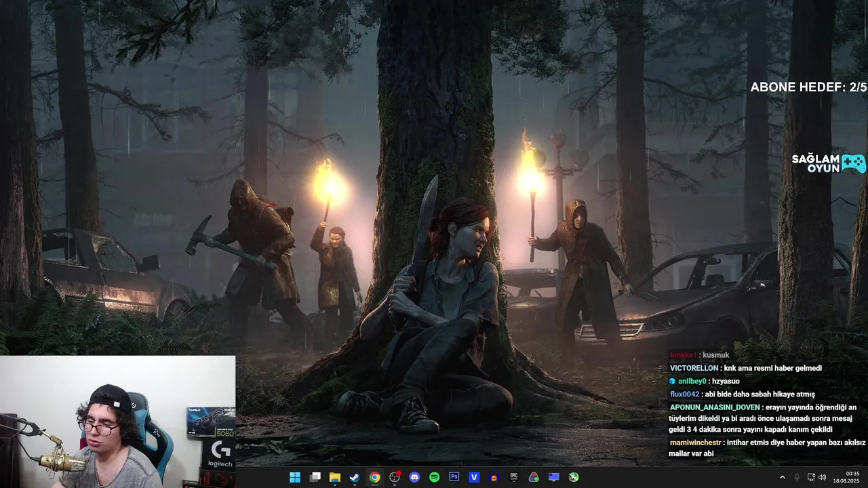Launch Epic Games Launcher from the taskbar
Viewport: 868px width, 488px height.
coord(514,477)
